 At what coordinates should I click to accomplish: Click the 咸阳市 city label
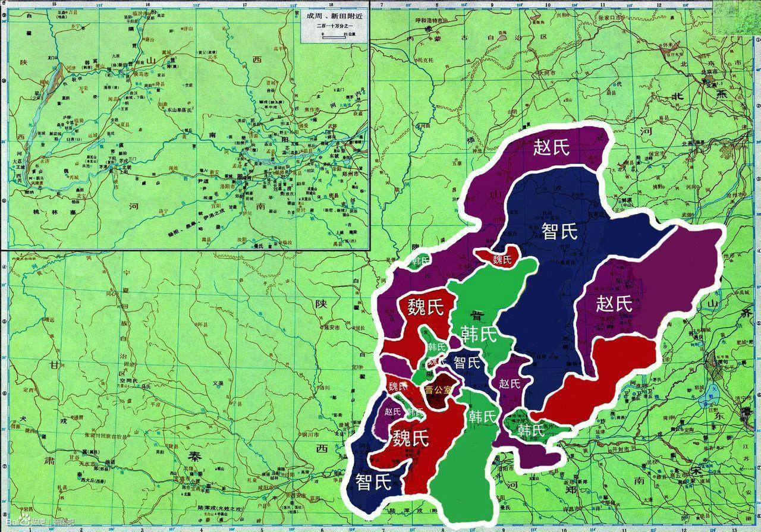click(265, 487)
